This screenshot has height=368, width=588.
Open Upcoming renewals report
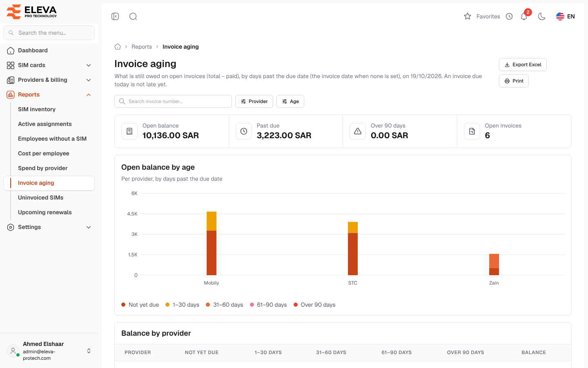45,212
